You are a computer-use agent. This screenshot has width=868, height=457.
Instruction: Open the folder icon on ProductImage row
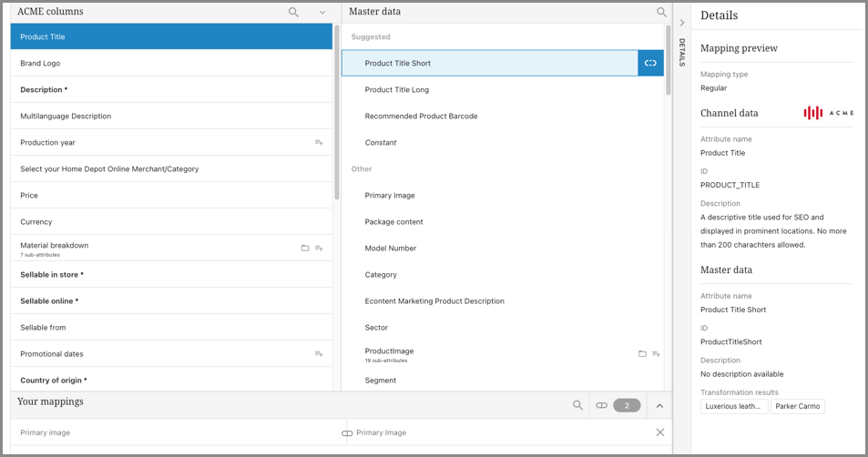click(642, 353)
